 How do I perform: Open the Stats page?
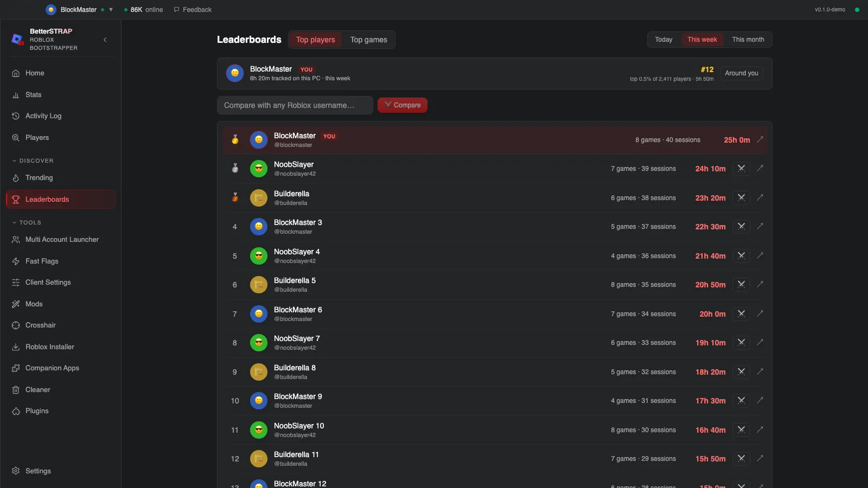60,95
